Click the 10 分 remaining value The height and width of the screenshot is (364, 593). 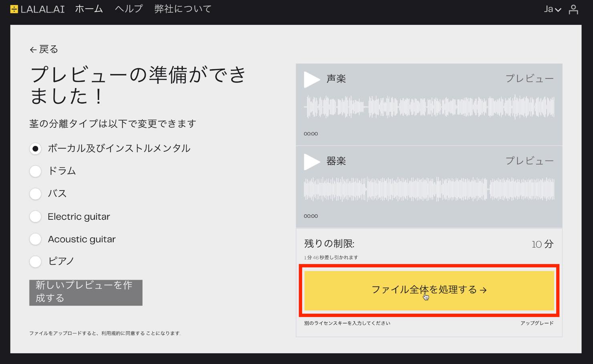click(543, 244)
